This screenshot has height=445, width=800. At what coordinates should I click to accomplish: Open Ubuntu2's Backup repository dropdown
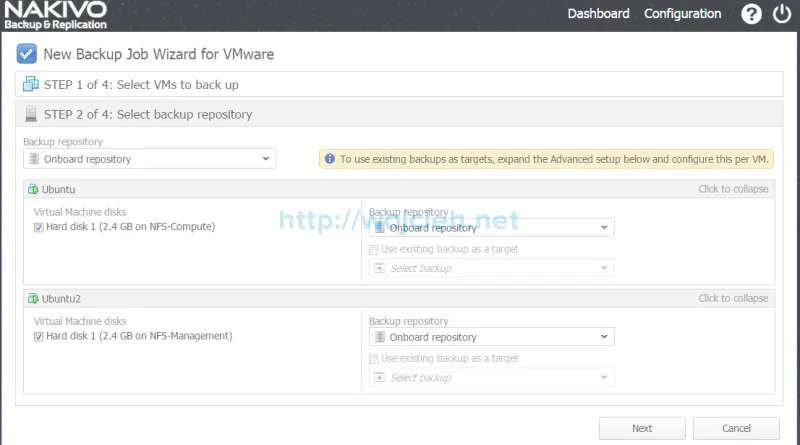[x=491, y=338]
